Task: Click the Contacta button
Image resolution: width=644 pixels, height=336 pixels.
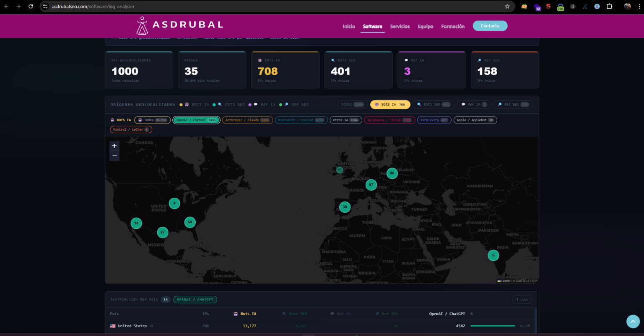Action: point(490,26)
